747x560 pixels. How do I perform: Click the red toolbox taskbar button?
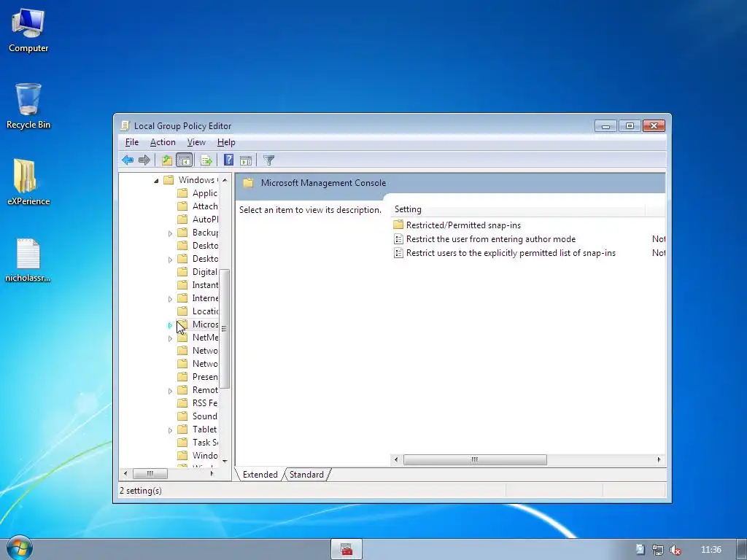(x=347, y=550)
